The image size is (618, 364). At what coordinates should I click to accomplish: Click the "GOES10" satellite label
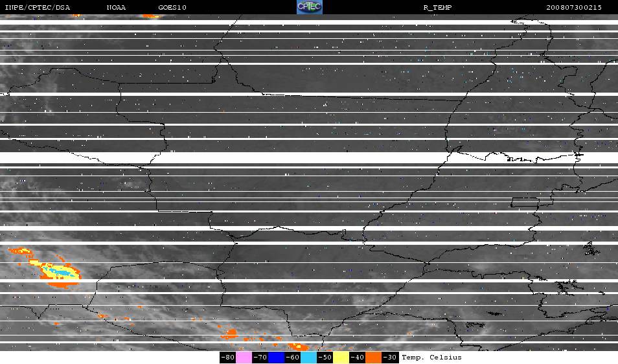point(172,8)
